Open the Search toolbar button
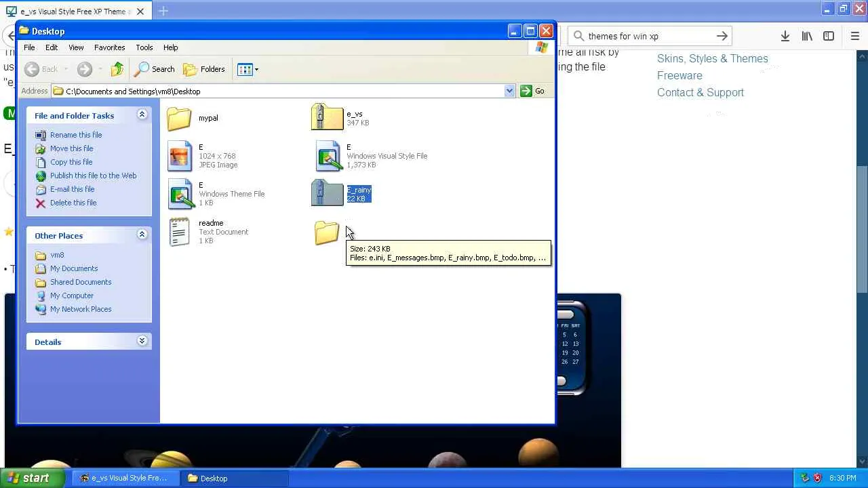Screen dimensions: 868x488 point(155,69)
